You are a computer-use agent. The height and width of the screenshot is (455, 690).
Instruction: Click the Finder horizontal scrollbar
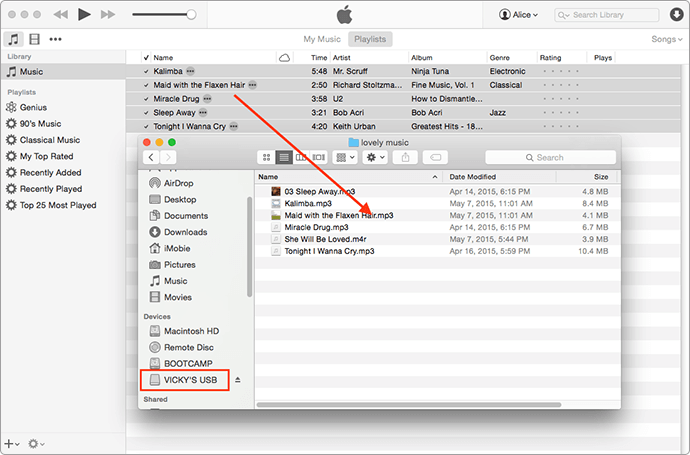[x=409, y=405]
